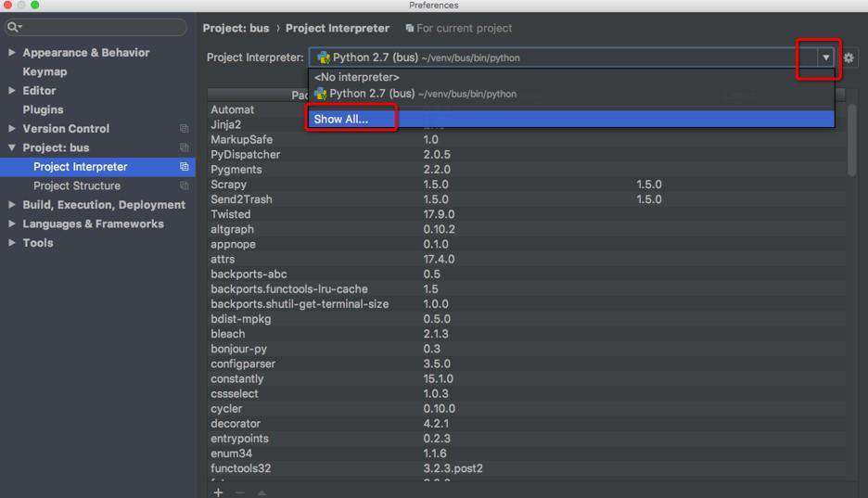
Task: Select the Pygments package row
Action: (527, 170)
